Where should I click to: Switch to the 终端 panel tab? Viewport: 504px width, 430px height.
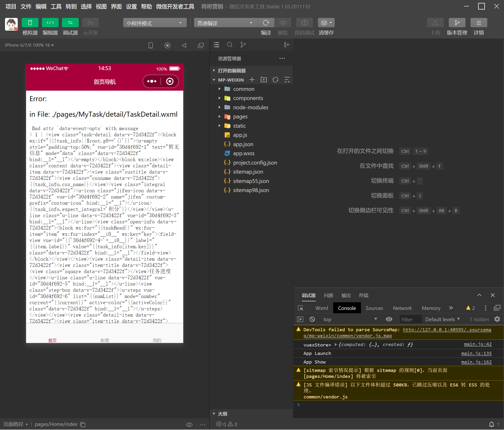[364, 296]
